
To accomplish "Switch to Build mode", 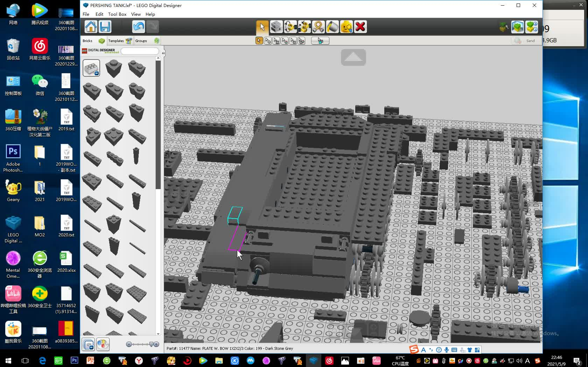I will pos(504,27).
